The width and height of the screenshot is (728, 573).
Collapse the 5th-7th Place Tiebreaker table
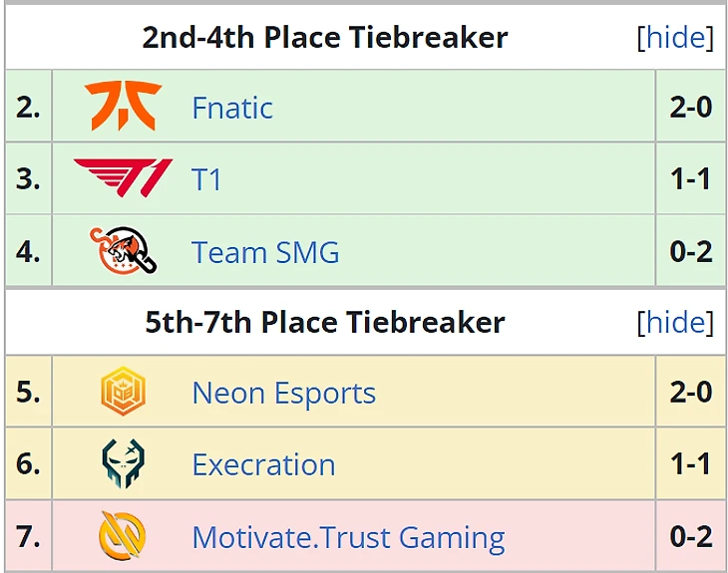675,322
